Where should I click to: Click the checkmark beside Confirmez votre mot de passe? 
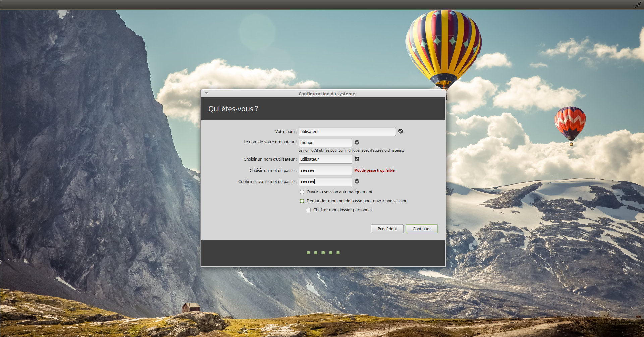point(357,181)
